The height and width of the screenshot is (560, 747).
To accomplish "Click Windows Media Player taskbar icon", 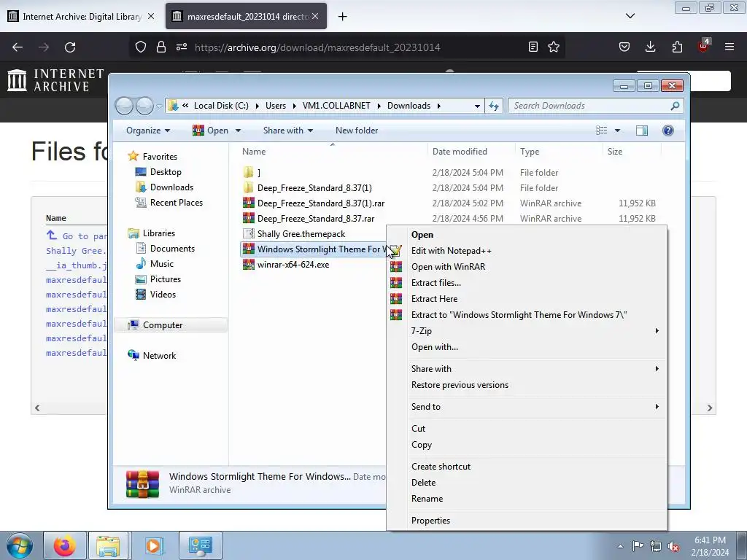I will click(x=153, y=545).
